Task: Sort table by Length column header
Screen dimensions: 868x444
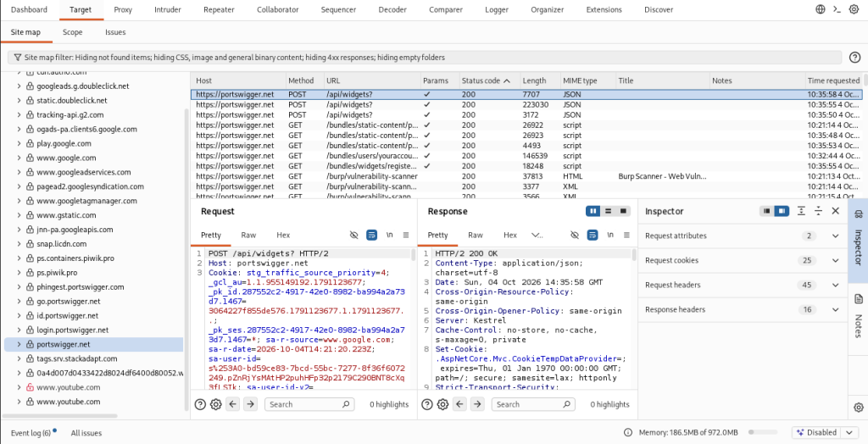Action: coord(539,80)
